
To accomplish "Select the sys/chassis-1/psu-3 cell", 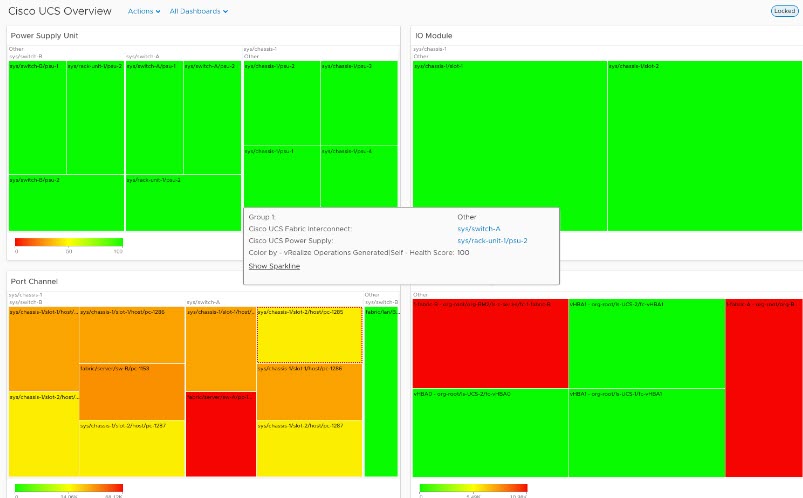I will 360,103.
